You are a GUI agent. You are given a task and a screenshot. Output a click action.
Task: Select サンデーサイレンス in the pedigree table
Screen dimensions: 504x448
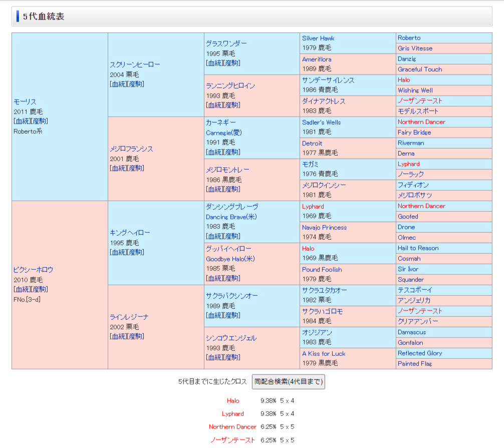[x=328, y=80]
